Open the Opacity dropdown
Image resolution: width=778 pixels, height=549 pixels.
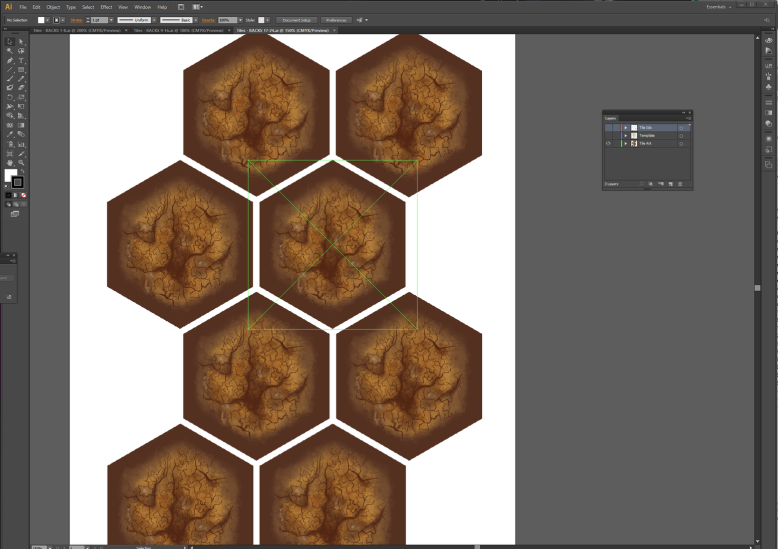coord(240,20)
